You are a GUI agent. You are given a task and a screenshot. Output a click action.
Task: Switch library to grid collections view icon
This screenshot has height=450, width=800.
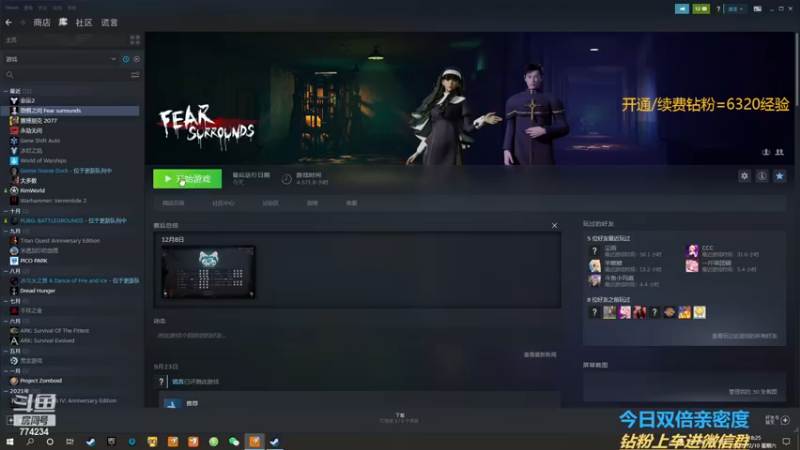135,40
